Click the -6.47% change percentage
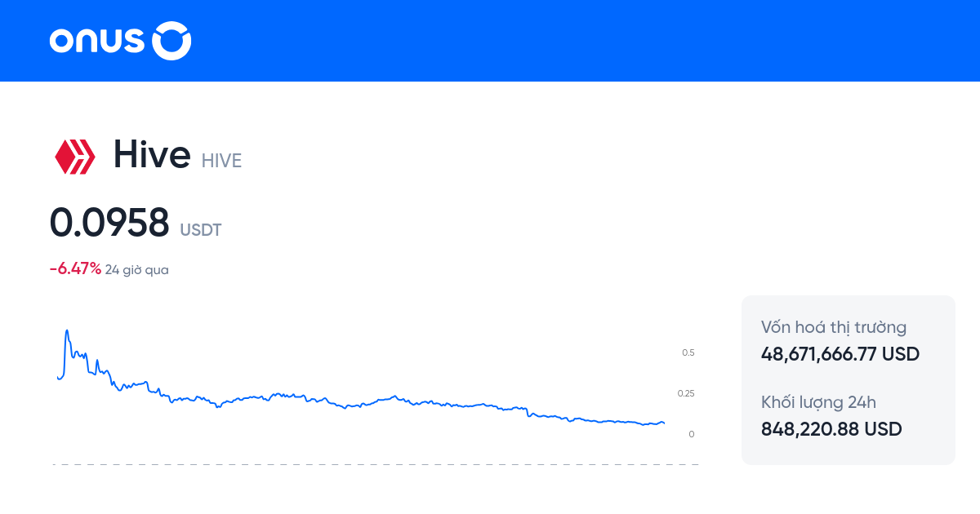 click(75, 269)
